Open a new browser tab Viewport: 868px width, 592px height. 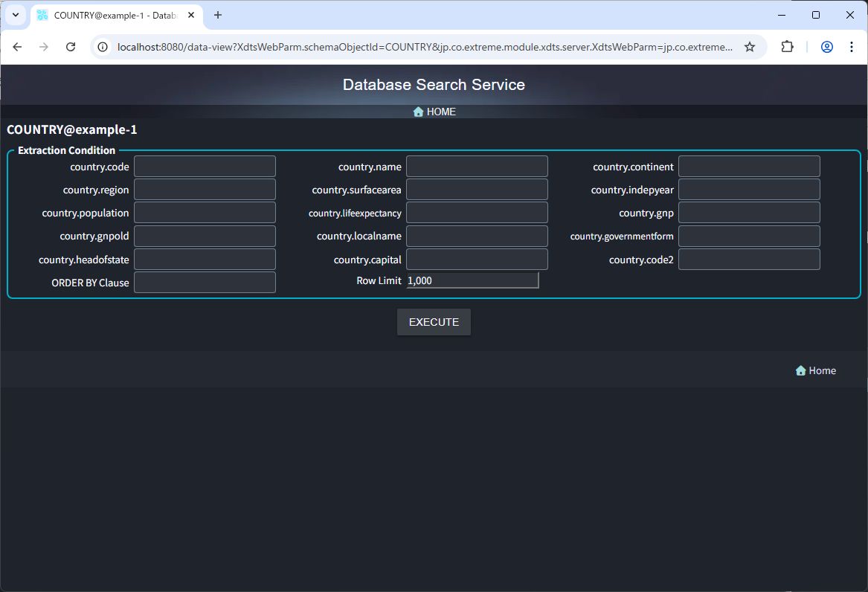coord(218,15)
